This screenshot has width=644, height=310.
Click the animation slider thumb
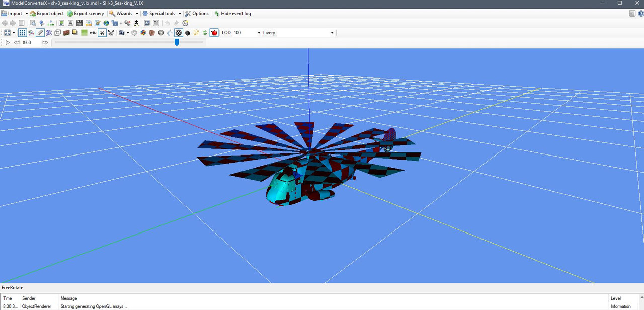pos(177,43)
